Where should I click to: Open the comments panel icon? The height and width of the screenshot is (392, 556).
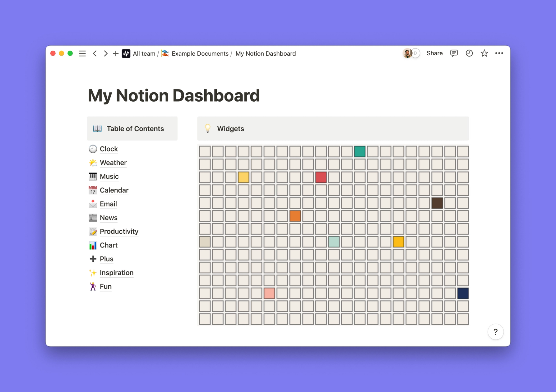click(x=454, y=53)
